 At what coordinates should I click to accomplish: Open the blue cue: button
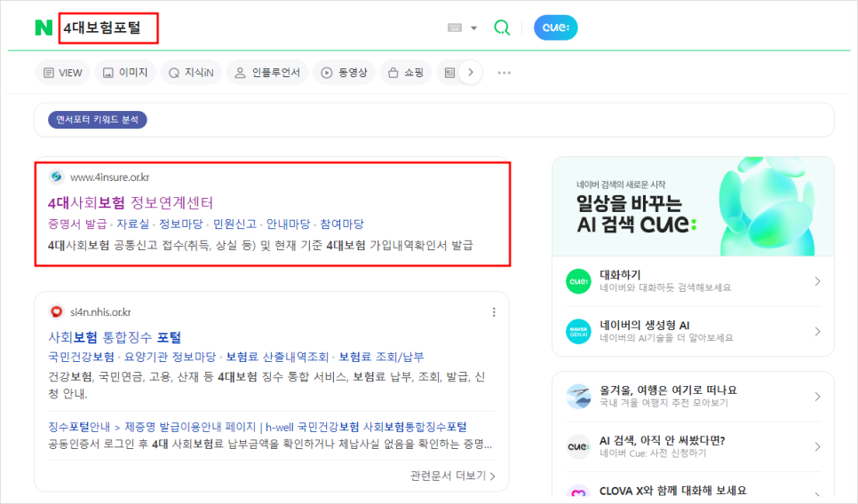click(x=555, y=28)
